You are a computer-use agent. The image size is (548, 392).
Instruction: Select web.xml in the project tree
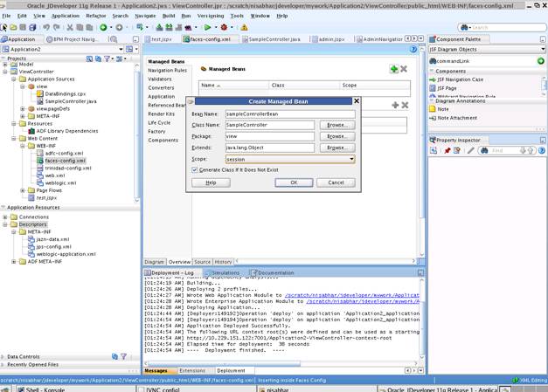[x=54, y=175]
